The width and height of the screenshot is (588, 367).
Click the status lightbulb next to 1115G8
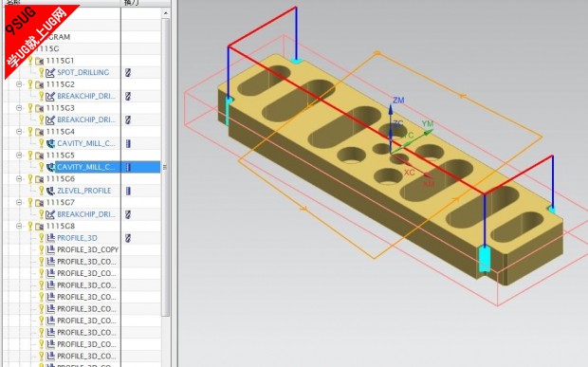30,226
